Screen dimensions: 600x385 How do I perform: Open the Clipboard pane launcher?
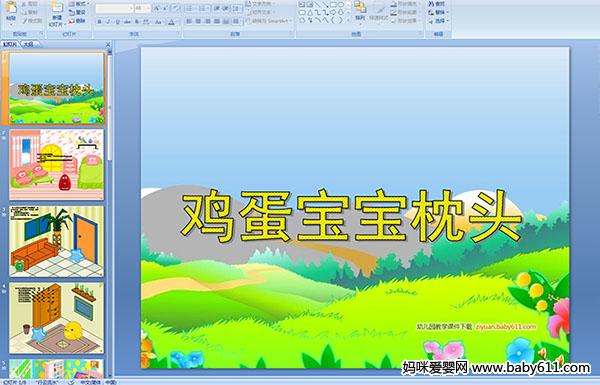41,34
